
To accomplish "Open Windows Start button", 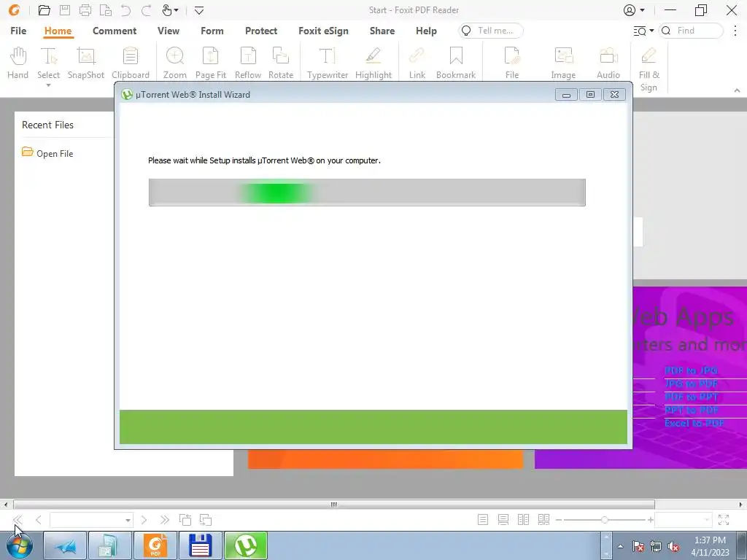I will click(20, 545).
